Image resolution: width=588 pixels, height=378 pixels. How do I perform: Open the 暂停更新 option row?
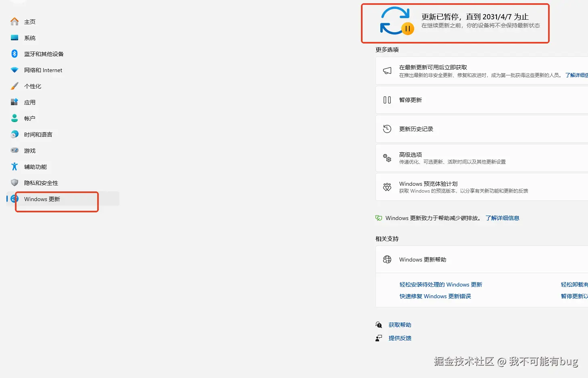tap(482, 100)
